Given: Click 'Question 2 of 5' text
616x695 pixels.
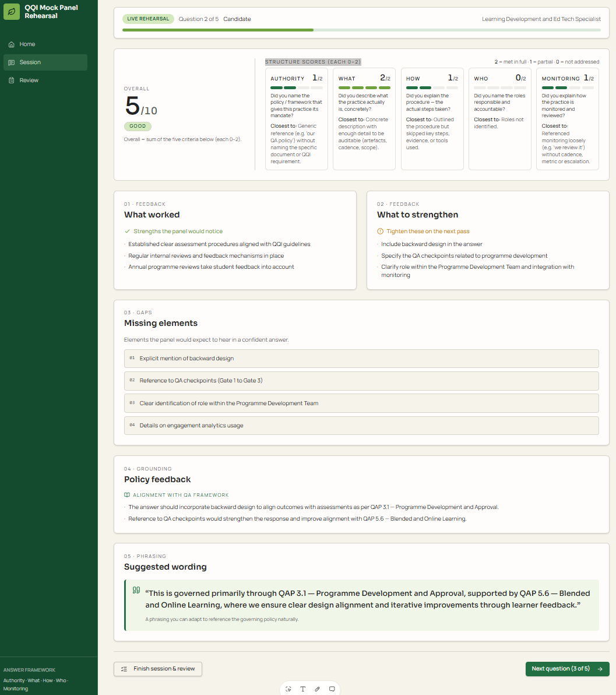Looking at the screenshot, I should pos(199,19).
